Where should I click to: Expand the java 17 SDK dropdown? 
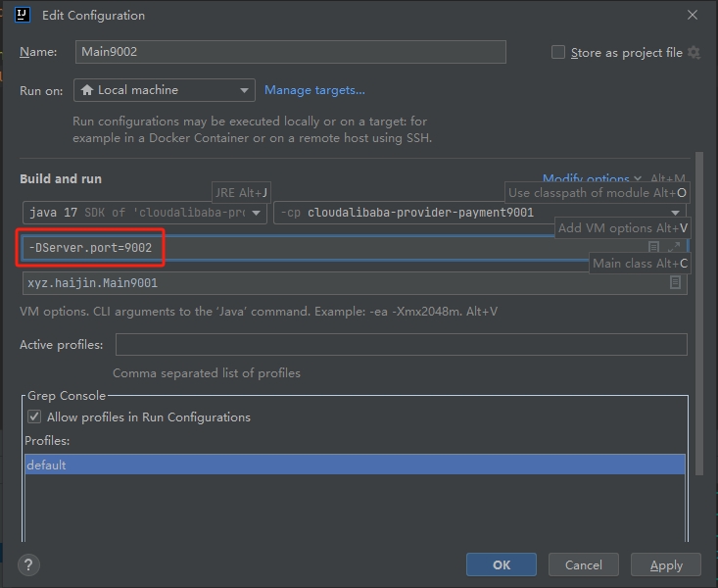click(145, 213)
